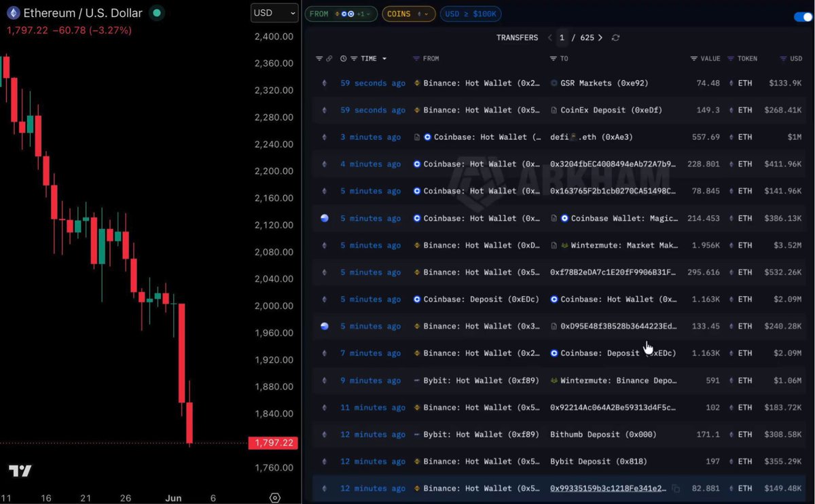Click Ethereum logo beside chart title
Image resolution: width=815 pixels, height=504 pixels.
[13, 13]
